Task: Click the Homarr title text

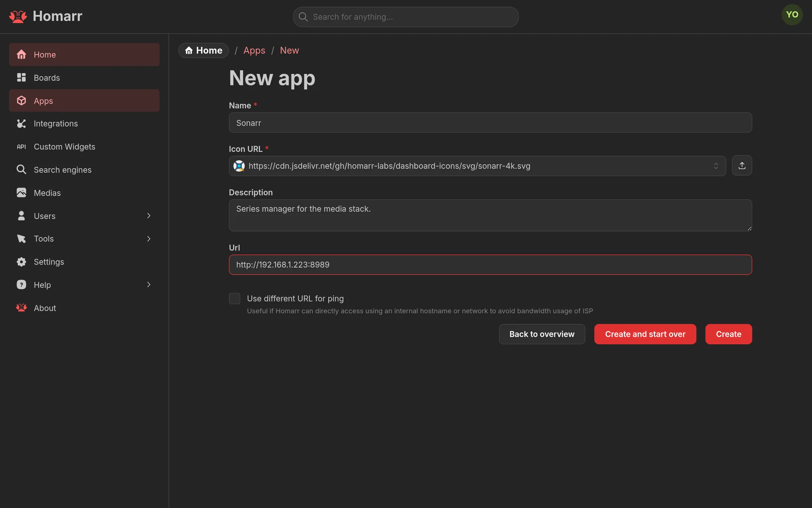Action: [58, 16]
